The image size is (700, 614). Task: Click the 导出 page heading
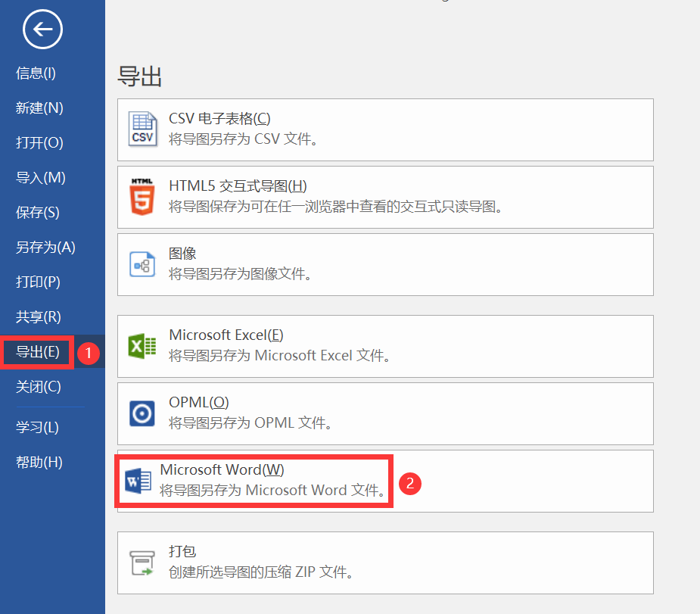click(x=139, y=76)
